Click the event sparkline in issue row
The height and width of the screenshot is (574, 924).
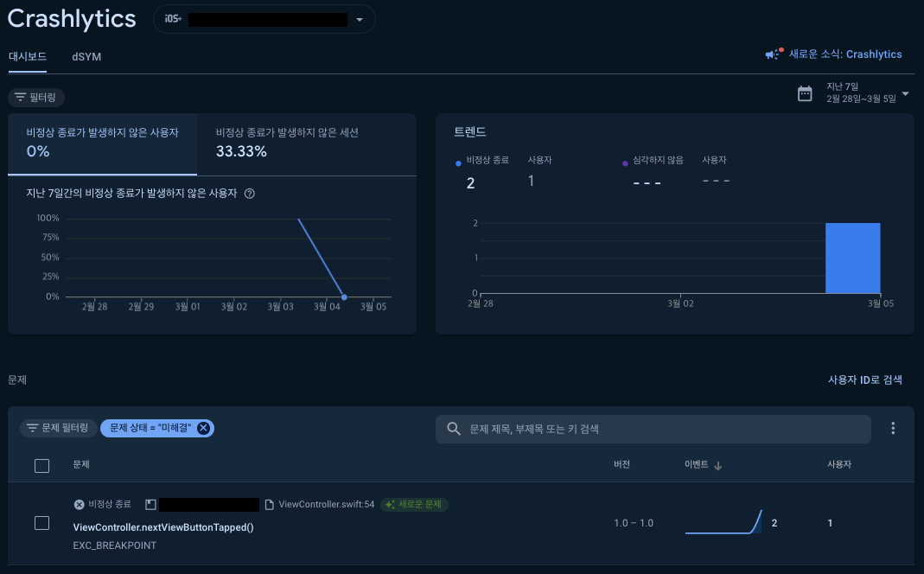pos(723,522)
